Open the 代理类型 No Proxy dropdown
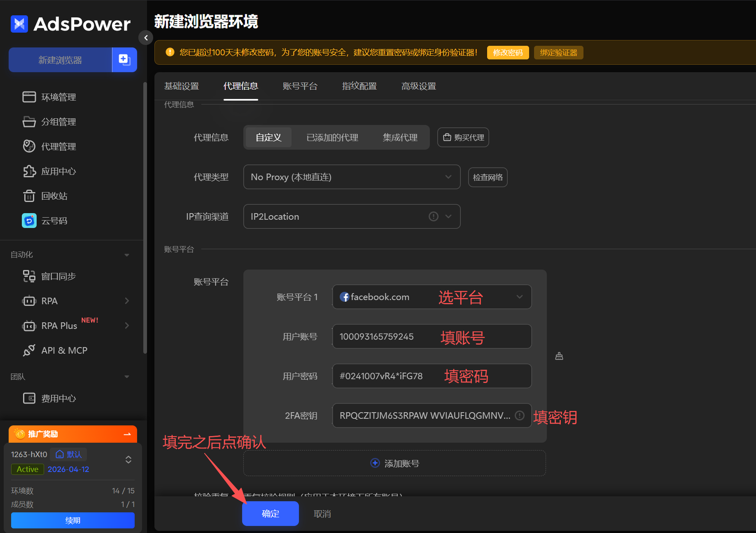 (352, 177)
